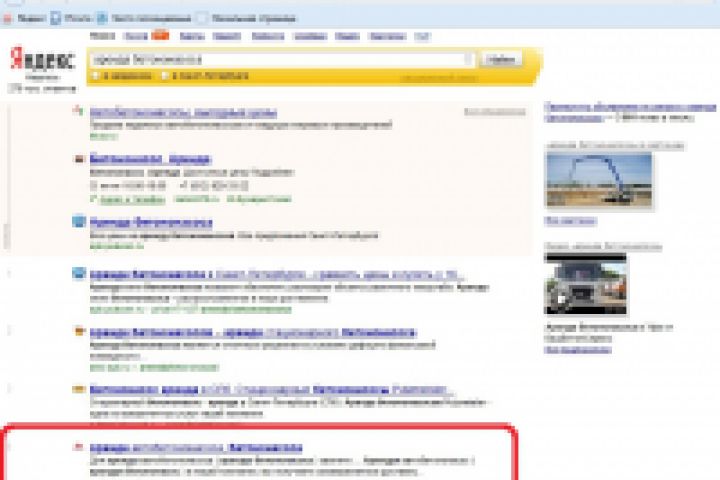Open the first organic result with blue favicon
Viewport: 720px width, 480px height.
tap(276, 275)
